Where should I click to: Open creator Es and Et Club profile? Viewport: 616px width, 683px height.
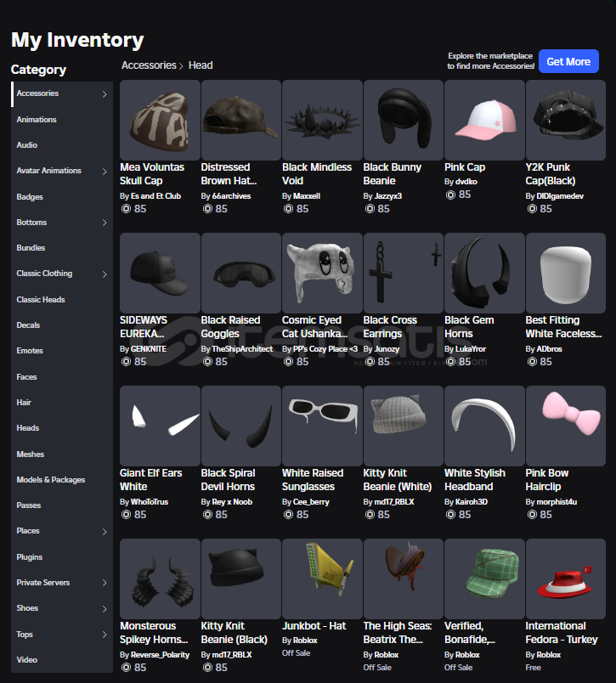pyautogui.click(x=155, y=196)
